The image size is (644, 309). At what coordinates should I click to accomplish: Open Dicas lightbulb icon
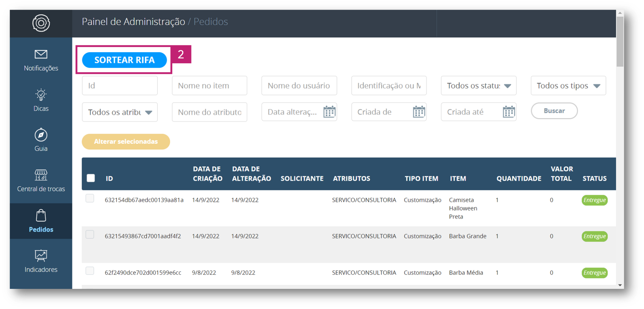tap(41, 95)
